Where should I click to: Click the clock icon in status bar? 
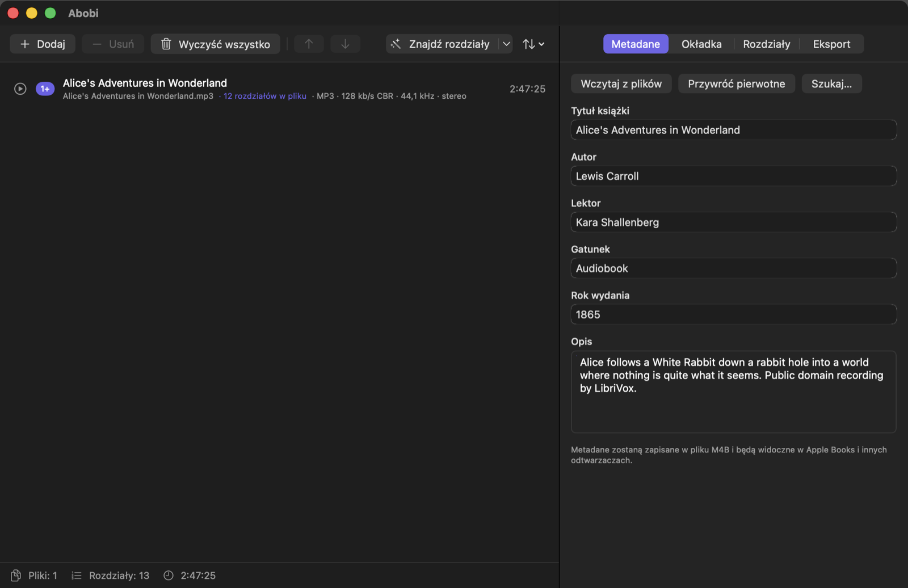[x=169, y=576]
